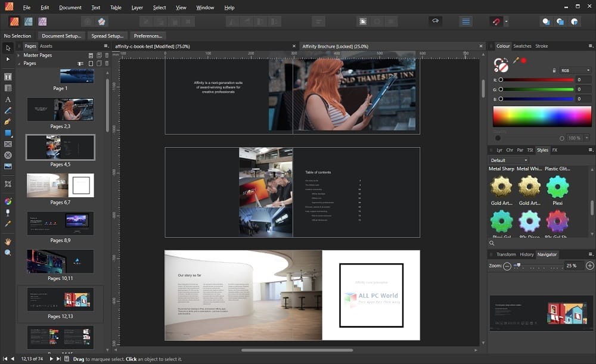Open snapping options dropdown arrow
596x364 pixels.
pyautogui.click(x=506, y=21)
